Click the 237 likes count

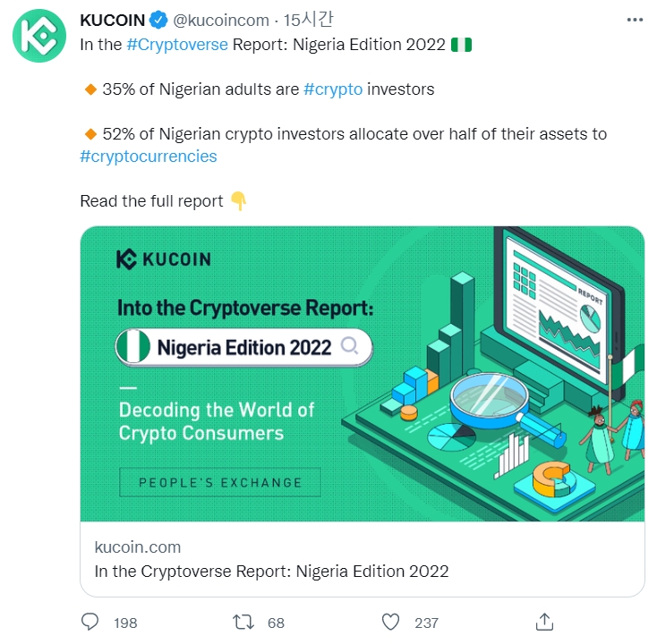click(428, 623)
